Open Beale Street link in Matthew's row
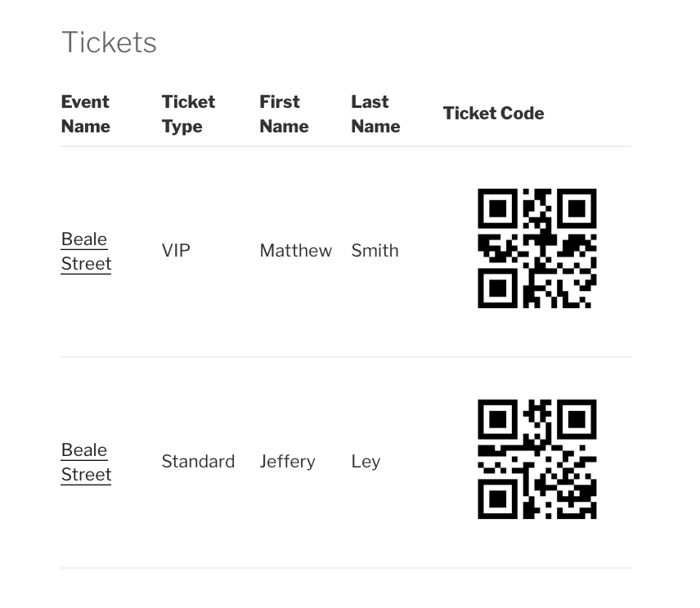 [86, 252]
